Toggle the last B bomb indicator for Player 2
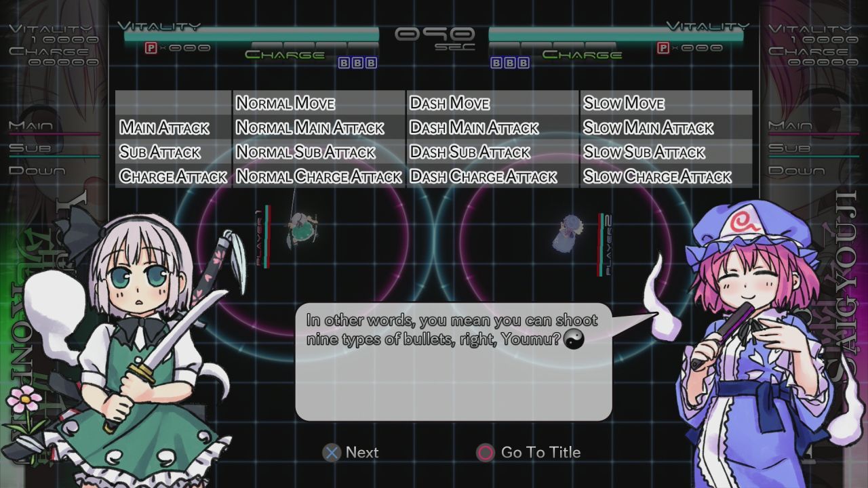This screenshot has height=488, width=868. pyautogui.click(x=522, y=61)
